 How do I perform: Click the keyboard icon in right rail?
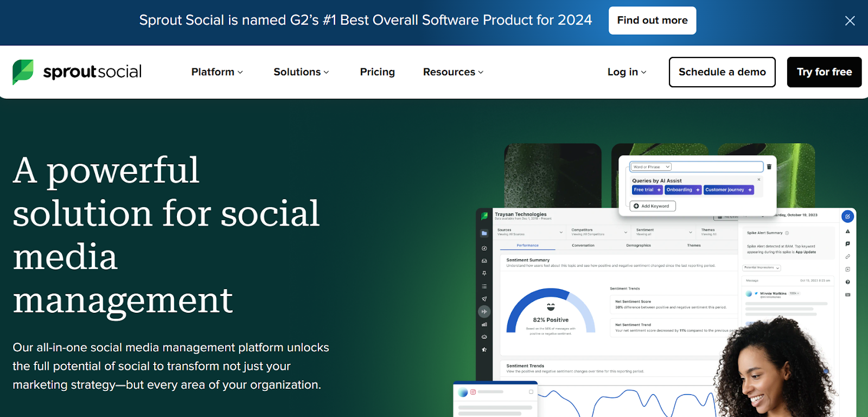(x=847, y=295)
